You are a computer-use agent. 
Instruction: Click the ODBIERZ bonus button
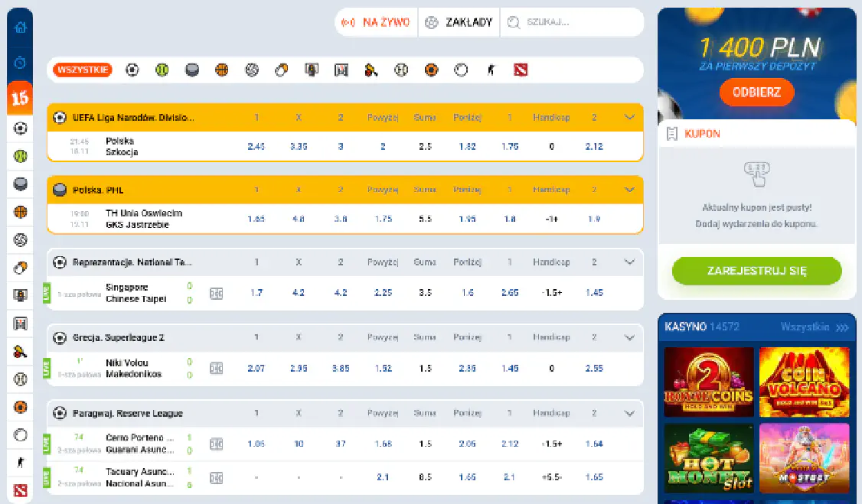(756, 92)
